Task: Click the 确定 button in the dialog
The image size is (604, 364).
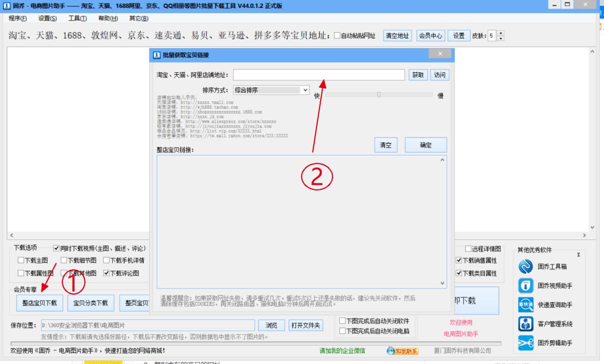Action: [425, 145]
